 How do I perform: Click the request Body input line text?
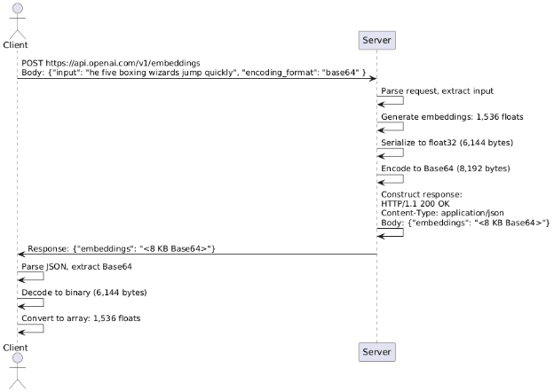click(194, 73)
